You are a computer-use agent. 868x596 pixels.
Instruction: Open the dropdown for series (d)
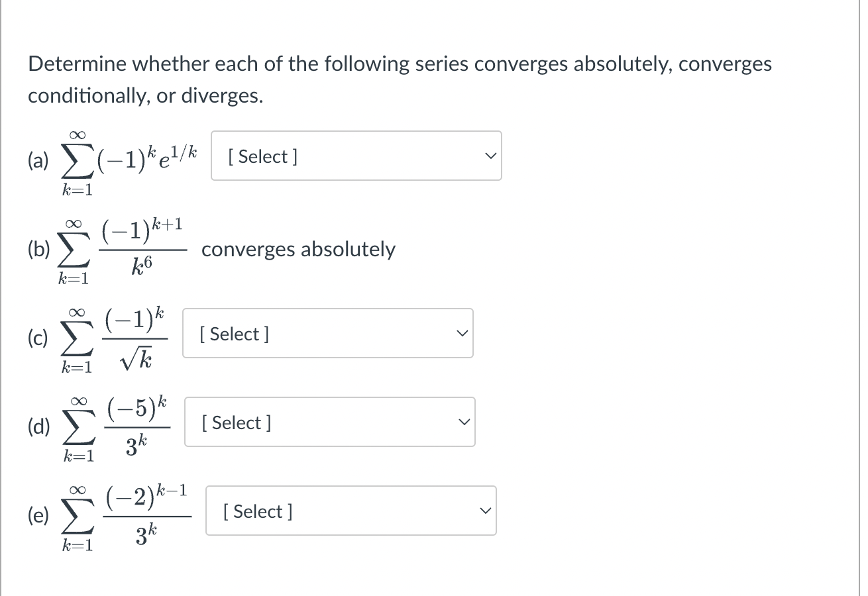330,422
